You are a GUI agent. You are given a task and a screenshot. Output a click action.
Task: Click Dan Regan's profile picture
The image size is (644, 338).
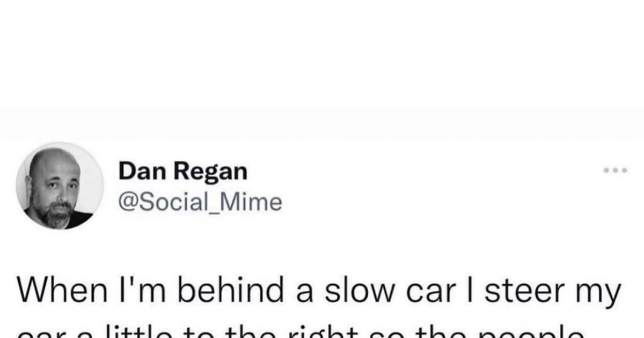click(x=60, y=186)
